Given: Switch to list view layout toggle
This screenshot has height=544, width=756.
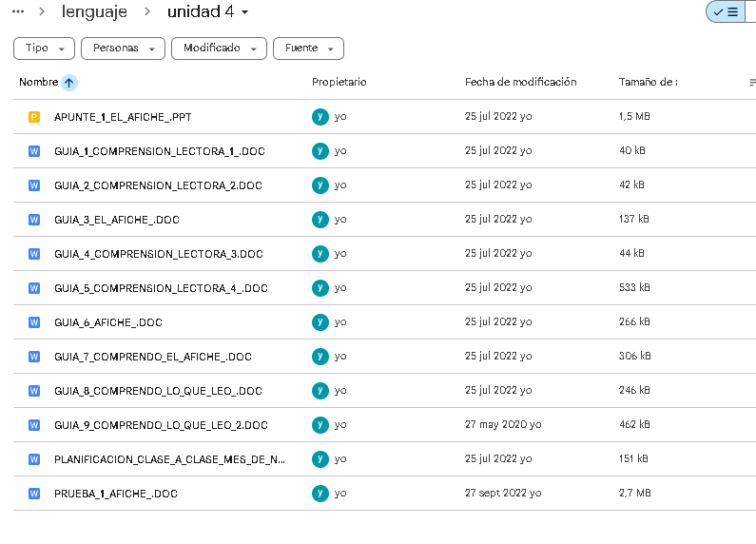Looking at the screenshot, I should point(726,11).
